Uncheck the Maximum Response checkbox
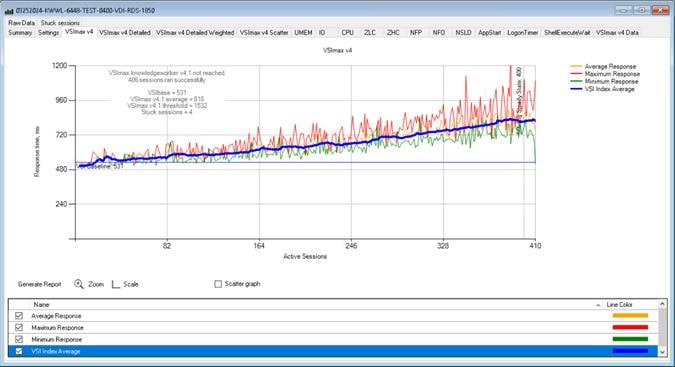Viewport: 675px width, 367px height. click(x=19, y=327)
